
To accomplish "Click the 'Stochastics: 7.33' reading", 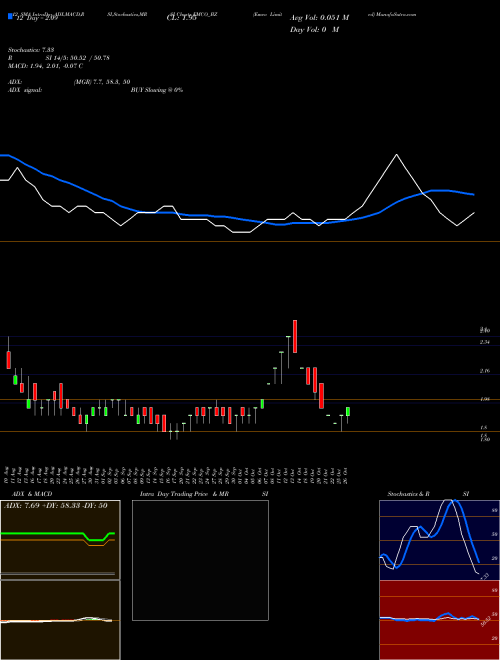I will click(31, 50).
